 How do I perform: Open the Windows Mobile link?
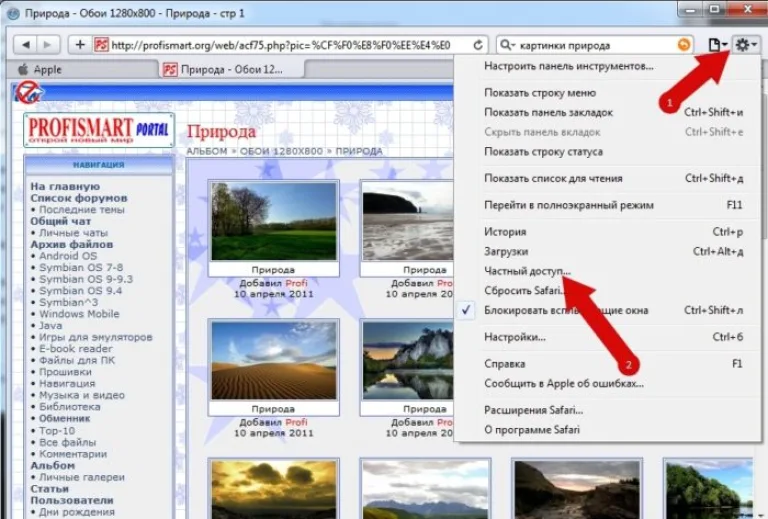79,314
